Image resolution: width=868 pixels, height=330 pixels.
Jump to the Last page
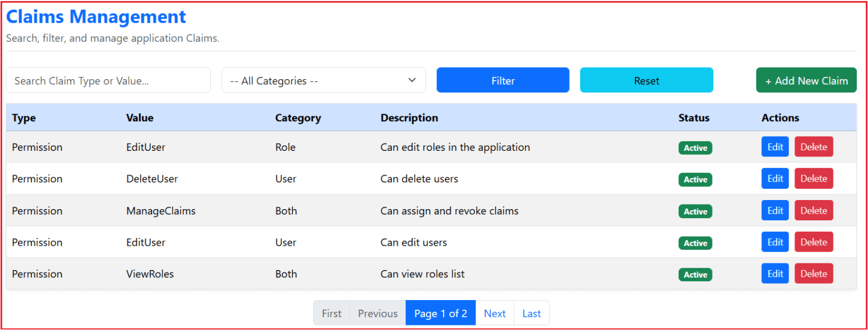click(x=531, y=312)
